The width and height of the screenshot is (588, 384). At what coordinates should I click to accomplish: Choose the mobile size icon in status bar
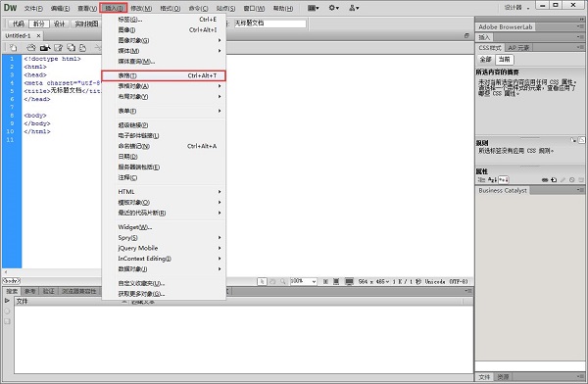325,281
